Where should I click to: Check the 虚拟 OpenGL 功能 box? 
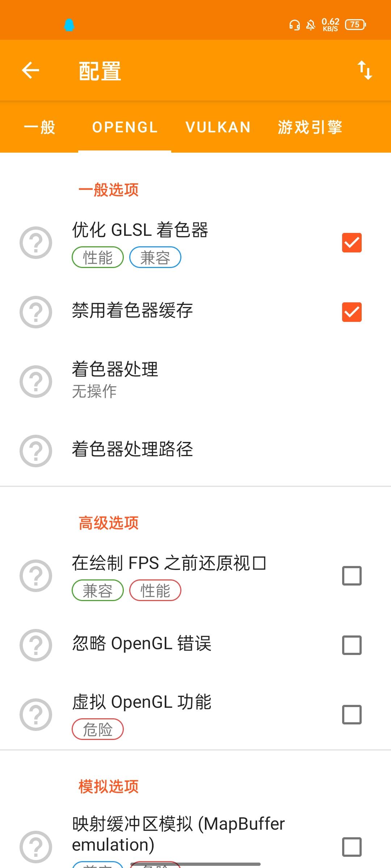pos(352,715)
